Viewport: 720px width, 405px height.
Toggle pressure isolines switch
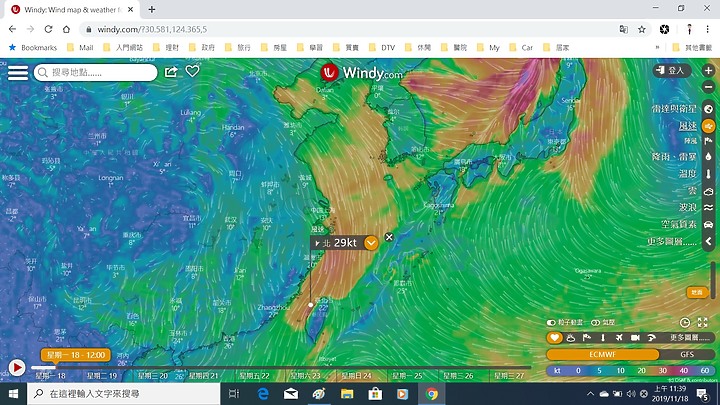click(x=596, y=322)
